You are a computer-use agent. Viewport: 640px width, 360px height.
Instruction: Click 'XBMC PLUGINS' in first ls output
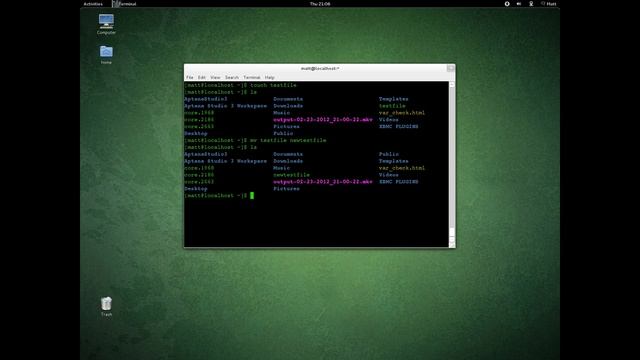[x=399, y=127]
